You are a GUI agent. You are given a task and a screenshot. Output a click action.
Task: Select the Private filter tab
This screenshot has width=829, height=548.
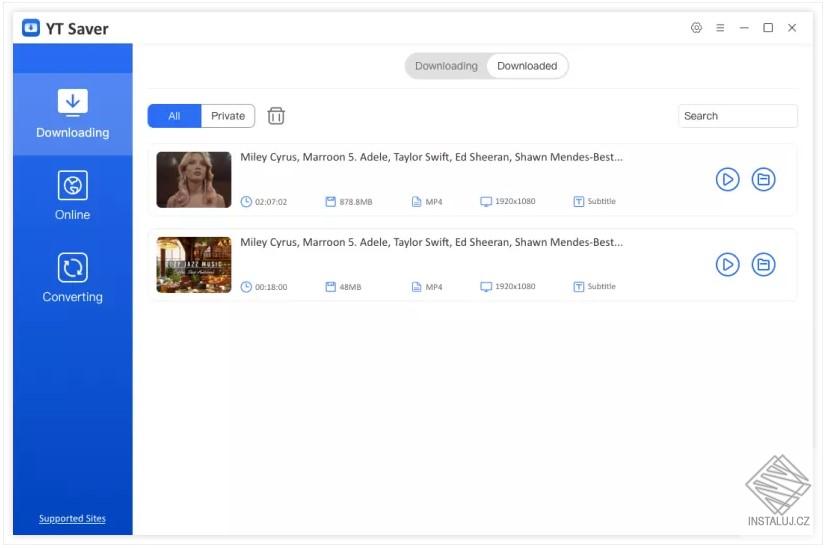click(x=228, y=116)
